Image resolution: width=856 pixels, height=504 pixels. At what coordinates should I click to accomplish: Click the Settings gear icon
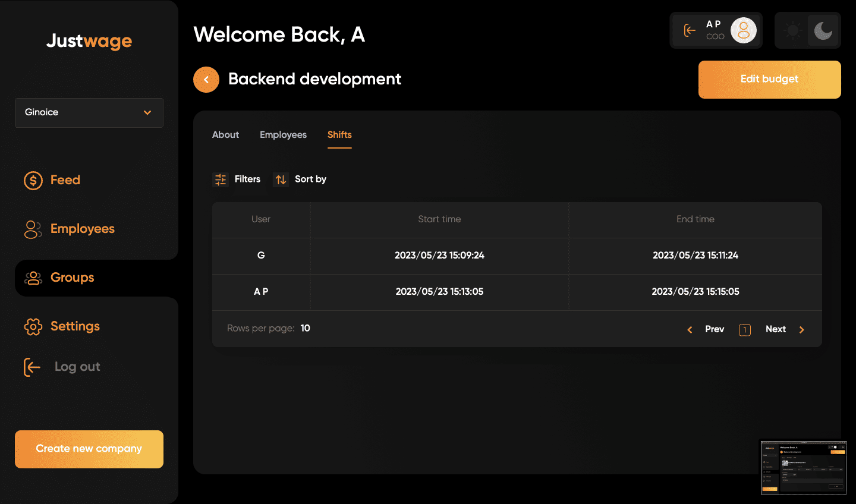click(33, 326)
